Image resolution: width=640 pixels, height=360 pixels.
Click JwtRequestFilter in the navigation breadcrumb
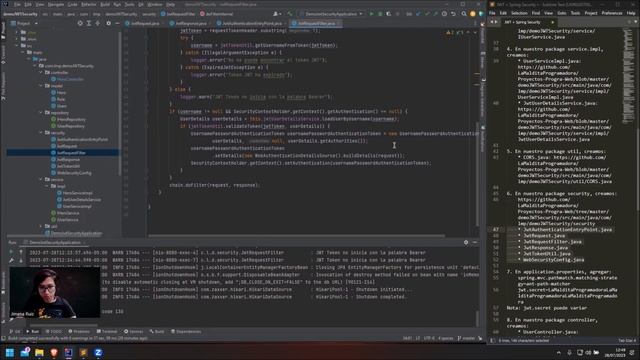coord(178,14)
